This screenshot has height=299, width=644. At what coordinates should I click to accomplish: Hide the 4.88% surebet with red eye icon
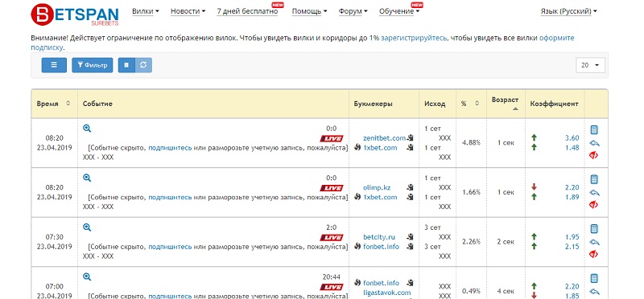pos(594,155)
